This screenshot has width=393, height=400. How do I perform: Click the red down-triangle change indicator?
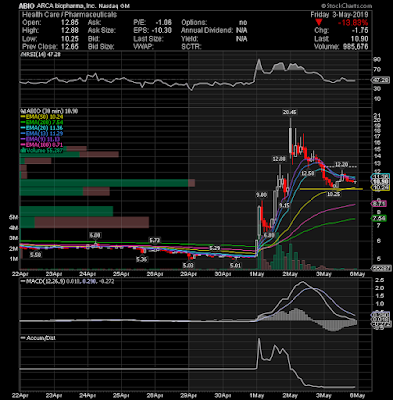click(x=319, y=23)
